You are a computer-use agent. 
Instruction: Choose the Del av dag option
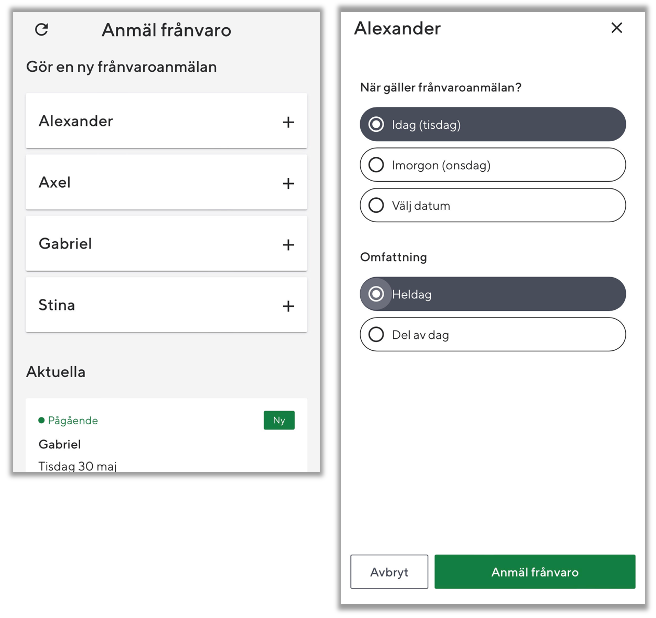pos(376,335)
